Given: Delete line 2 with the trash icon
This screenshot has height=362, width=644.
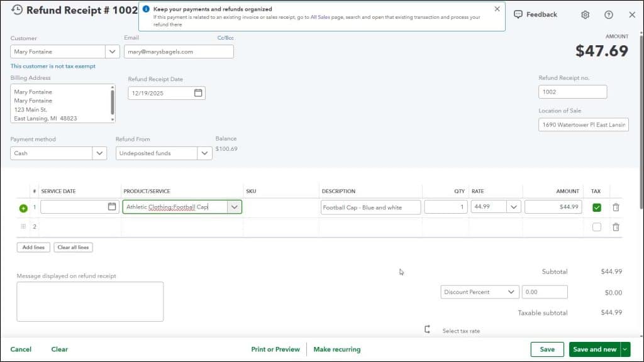Looking at the screenshot, I should (616, 226).
